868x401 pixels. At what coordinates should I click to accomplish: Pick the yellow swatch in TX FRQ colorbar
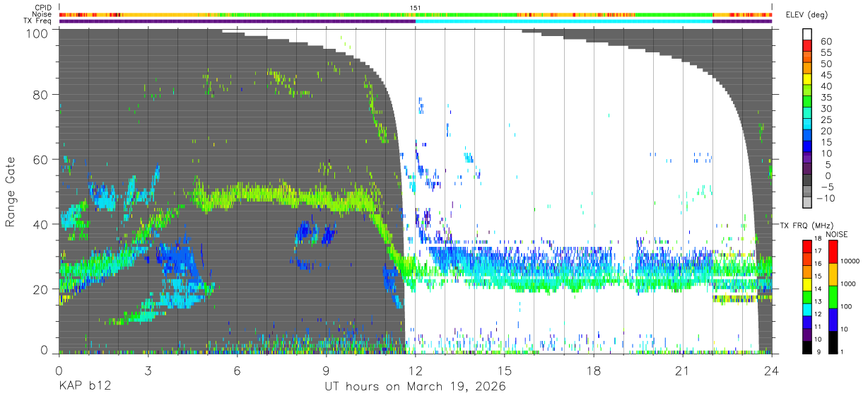807,284
